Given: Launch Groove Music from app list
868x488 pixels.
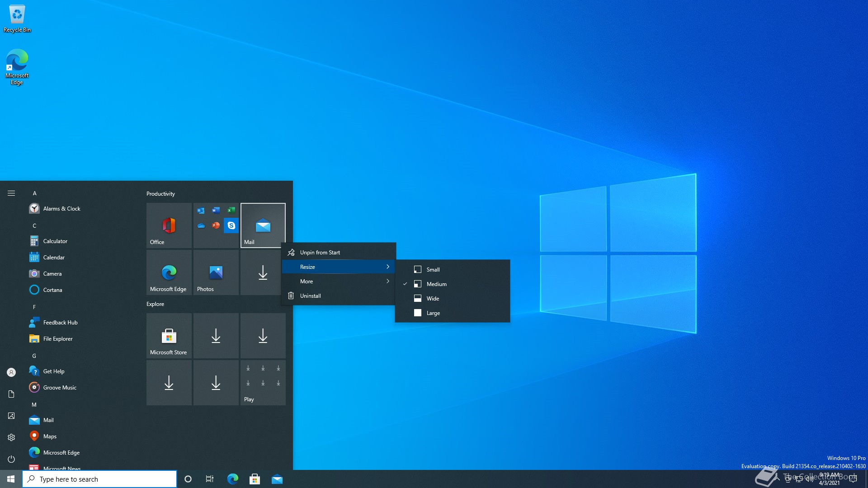Looking at the screenshot, I should click(81, 388).
